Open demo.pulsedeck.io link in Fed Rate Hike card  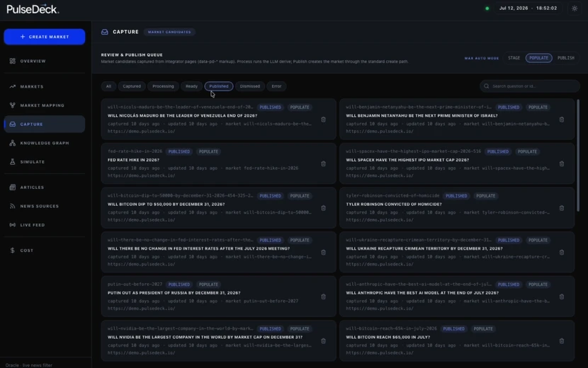[x=142, y=176]
